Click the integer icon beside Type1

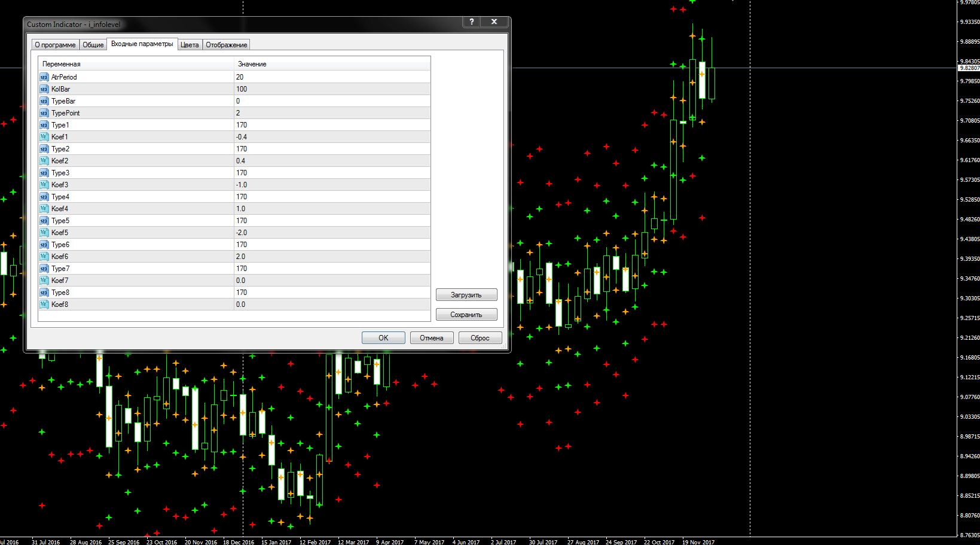point(44,125)
